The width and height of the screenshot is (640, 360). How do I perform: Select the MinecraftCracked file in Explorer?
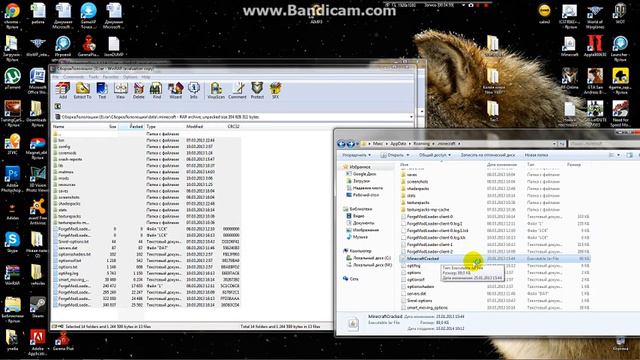click(422, 259)
